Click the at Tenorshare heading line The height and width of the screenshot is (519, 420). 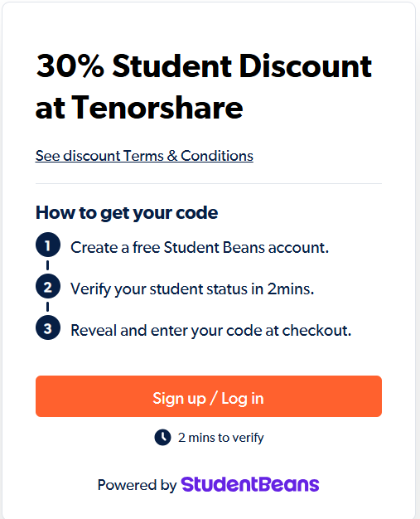point(139,108)
